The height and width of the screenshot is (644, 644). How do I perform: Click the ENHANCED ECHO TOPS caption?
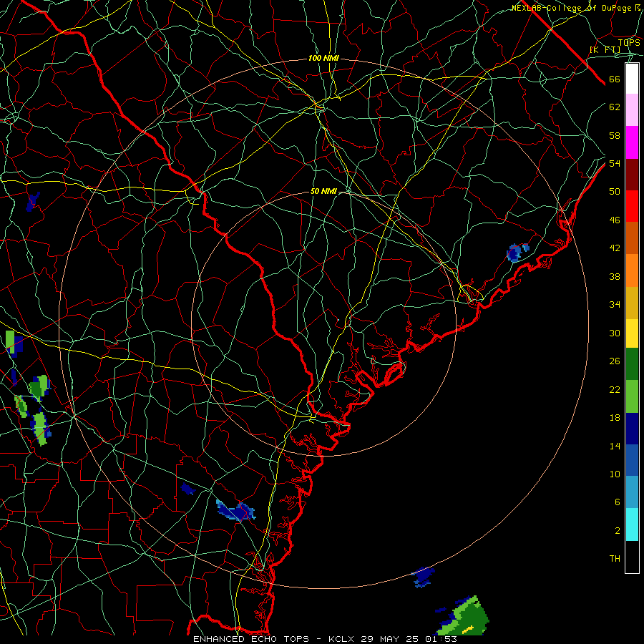point(251,639)
